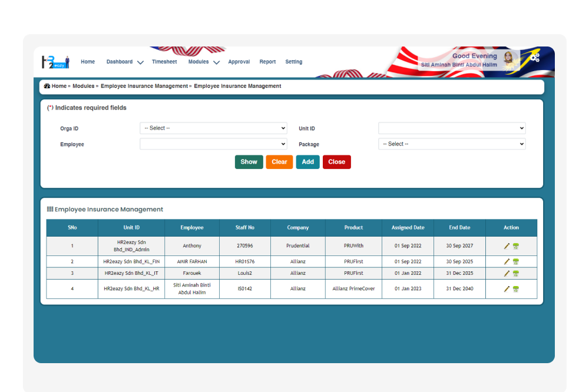The image size is (579, 392).
Task: Click the orange Clear button
Action: 279,162
